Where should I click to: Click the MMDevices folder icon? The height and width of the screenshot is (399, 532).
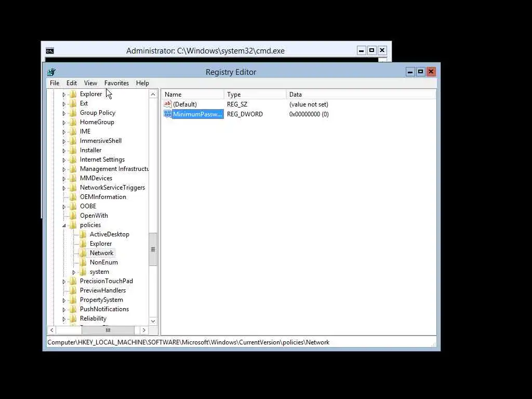point(73,178)
